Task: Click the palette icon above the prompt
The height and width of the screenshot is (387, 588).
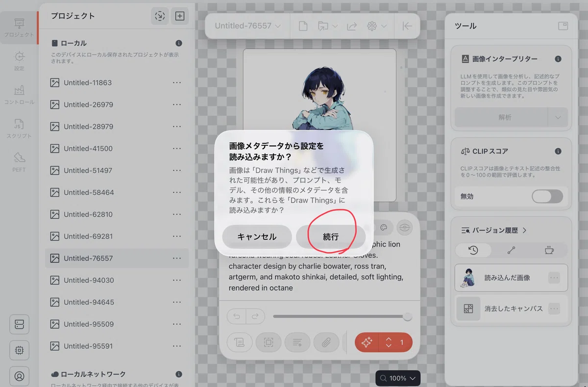Action: (384, 227)
